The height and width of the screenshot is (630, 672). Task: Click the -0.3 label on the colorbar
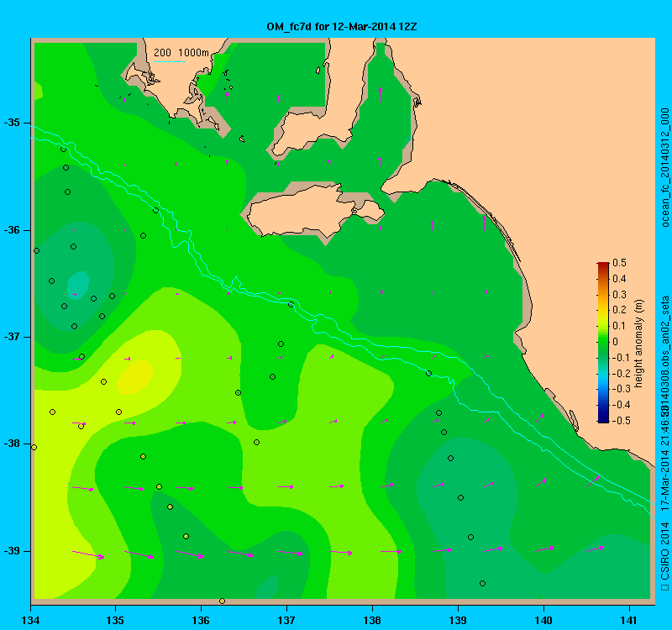[x=621, y=389]
